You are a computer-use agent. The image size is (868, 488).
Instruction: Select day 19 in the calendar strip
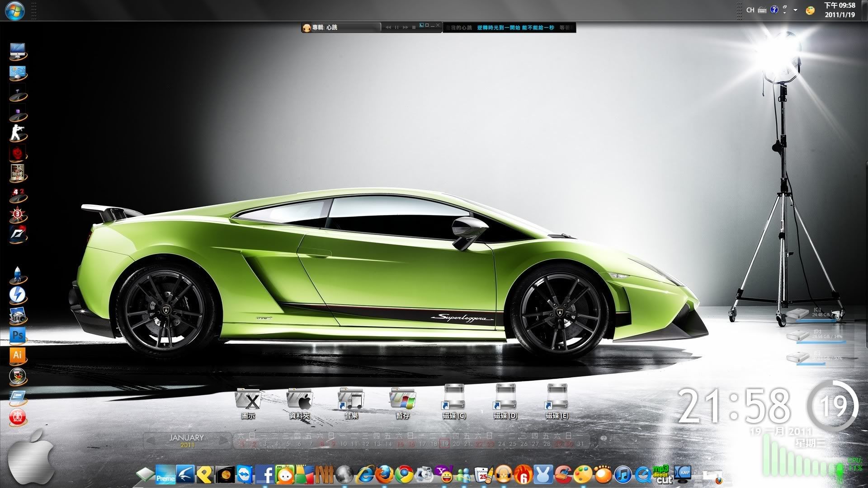[x=445, y=444]
